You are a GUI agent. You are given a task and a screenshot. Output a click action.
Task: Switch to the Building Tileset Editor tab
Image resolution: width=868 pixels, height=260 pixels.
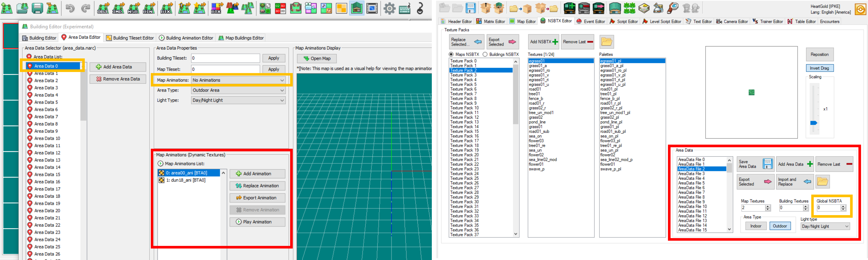tap(130, 38)
